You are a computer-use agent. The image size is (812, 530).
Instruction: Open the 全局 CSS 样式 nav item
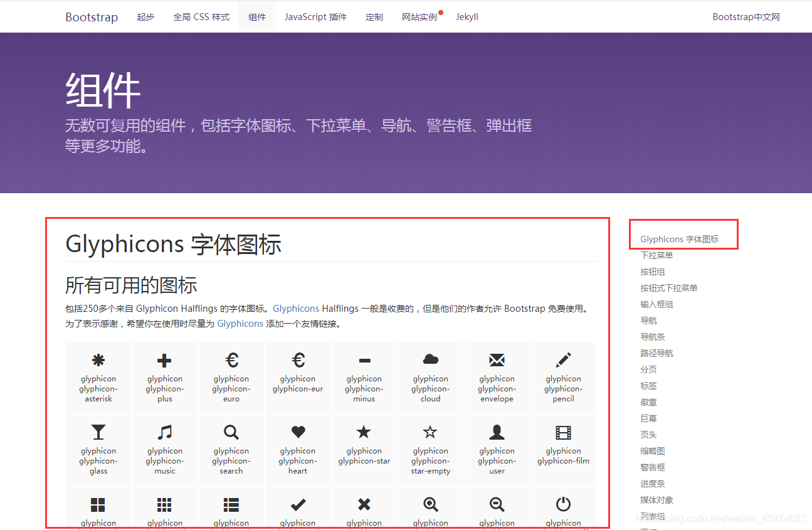[x=201, y=17]
